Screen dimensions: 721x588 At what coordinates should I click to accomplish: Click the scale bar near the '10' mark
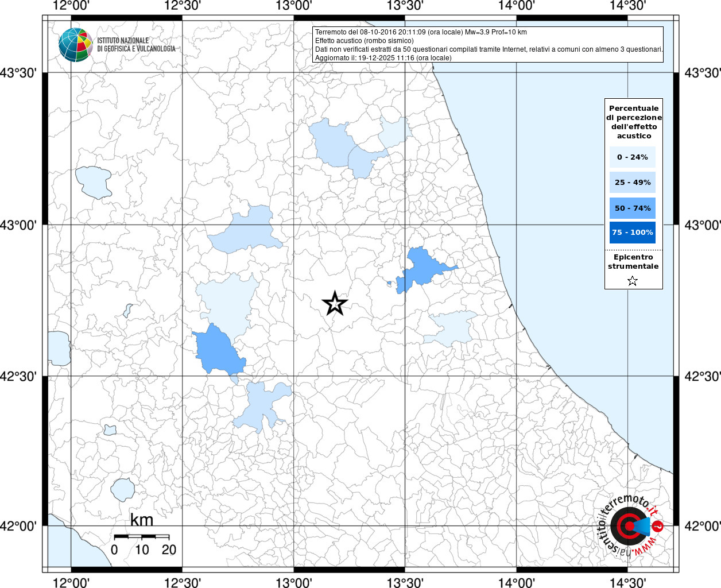pyautogui.click(x=141, y=536)
